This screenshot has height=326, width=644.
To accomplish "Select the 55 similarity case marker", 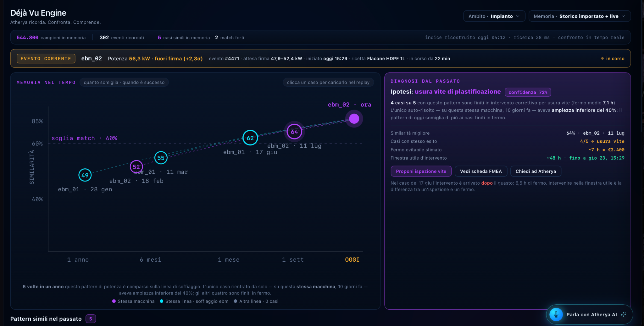I will 161,158.
